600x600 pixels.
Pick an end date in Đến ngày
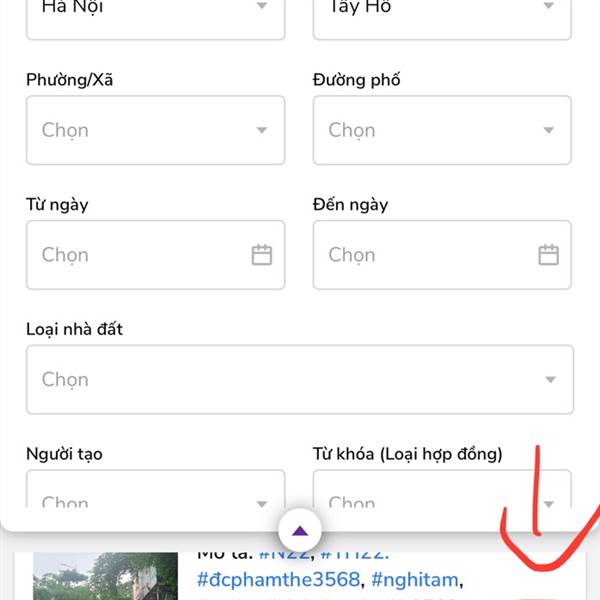[x=442, y=255]
